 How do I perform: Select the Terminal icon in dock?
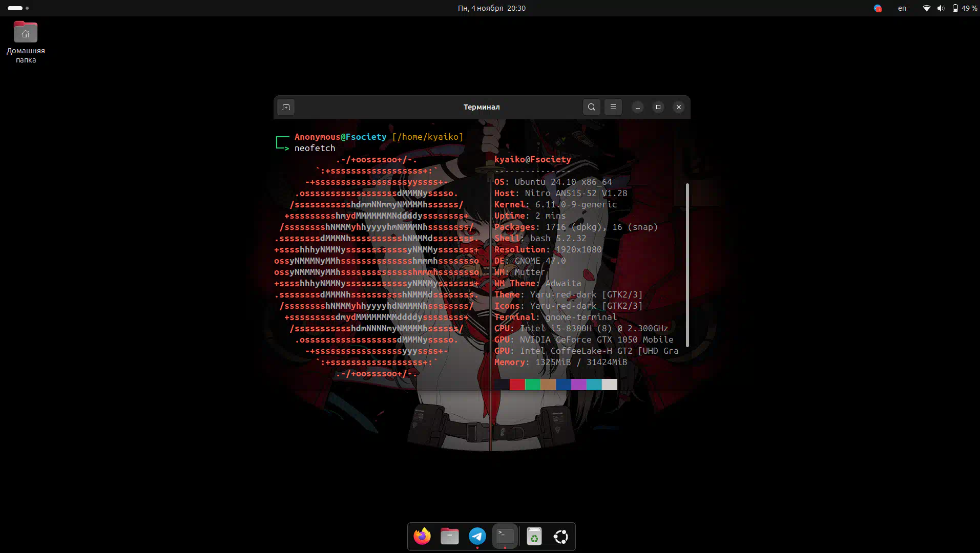tap(505, 536)
